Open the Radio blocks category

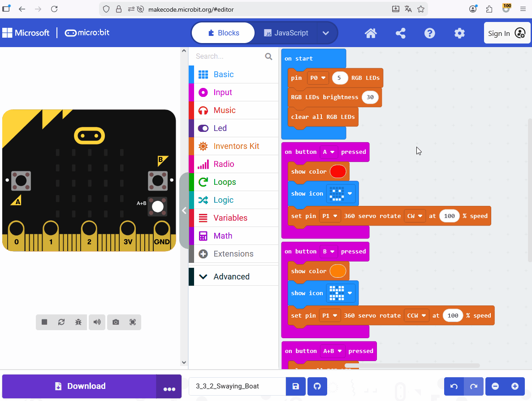coord(234,164)
